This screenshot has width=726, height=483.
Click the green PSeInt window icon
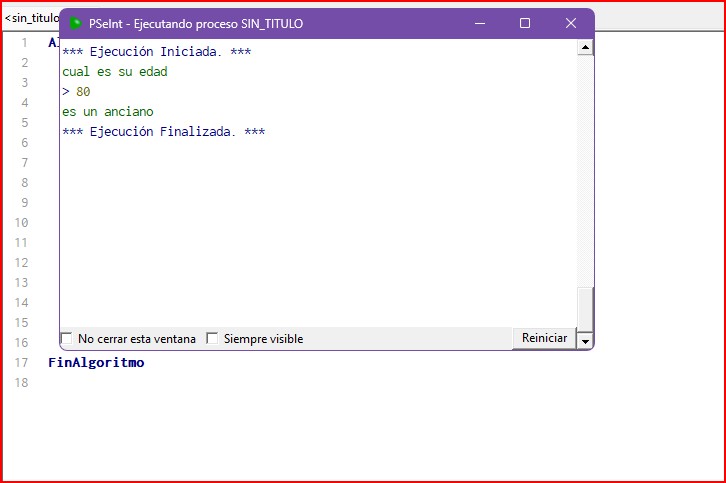point(76,23)
